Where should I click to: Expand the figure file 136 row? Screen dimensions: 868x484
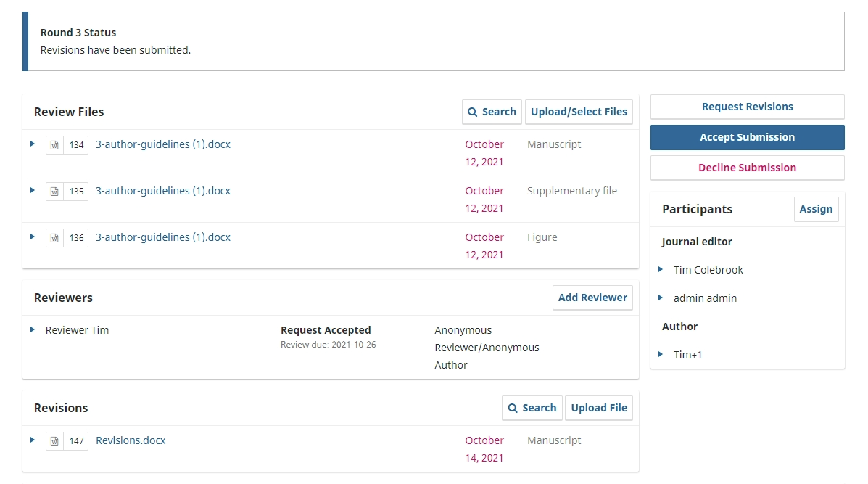pyautogui.click(x=33, y=237)
